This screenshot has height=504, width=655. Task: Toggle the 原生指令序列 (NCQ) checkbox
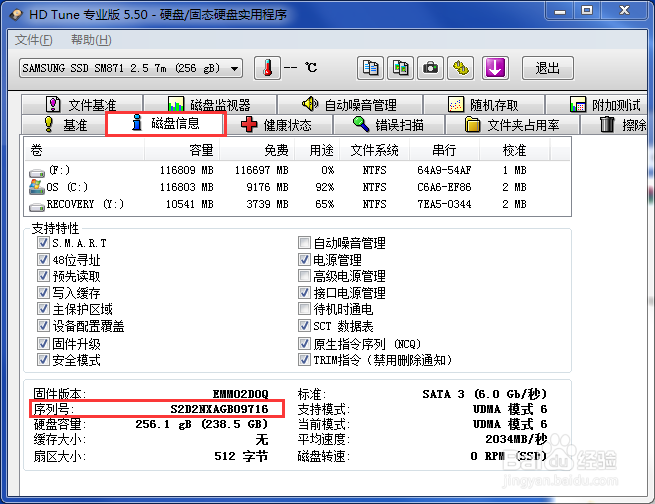coord(304,343)
